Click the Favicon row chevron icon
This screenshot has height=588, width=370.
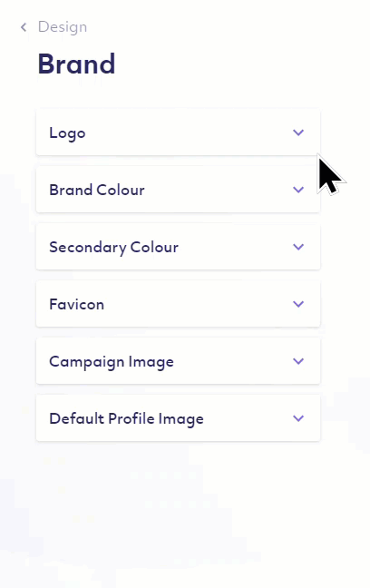click(x=298, y=304)
